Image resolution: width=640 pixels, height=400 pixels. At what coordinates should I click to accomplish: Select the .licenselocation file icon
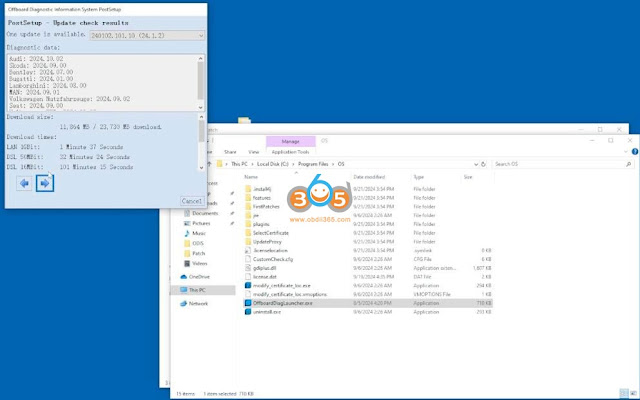248,251
